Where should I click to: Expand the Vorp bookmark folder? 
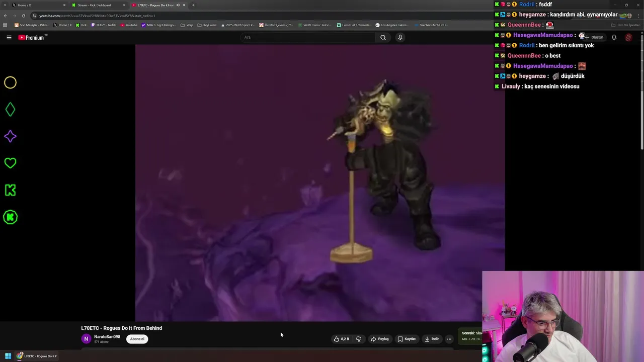pos(187,25)
